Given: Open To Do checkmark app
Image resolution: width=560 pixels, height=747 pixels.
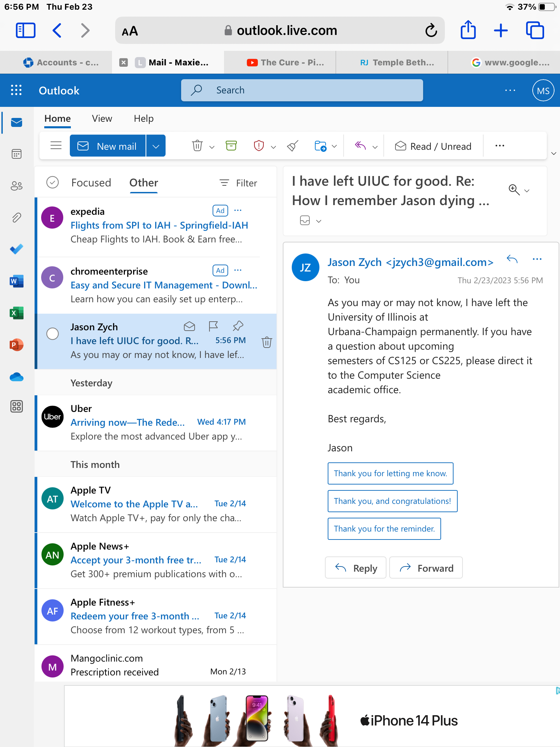Looking at the screenshot, I should 17,249.
